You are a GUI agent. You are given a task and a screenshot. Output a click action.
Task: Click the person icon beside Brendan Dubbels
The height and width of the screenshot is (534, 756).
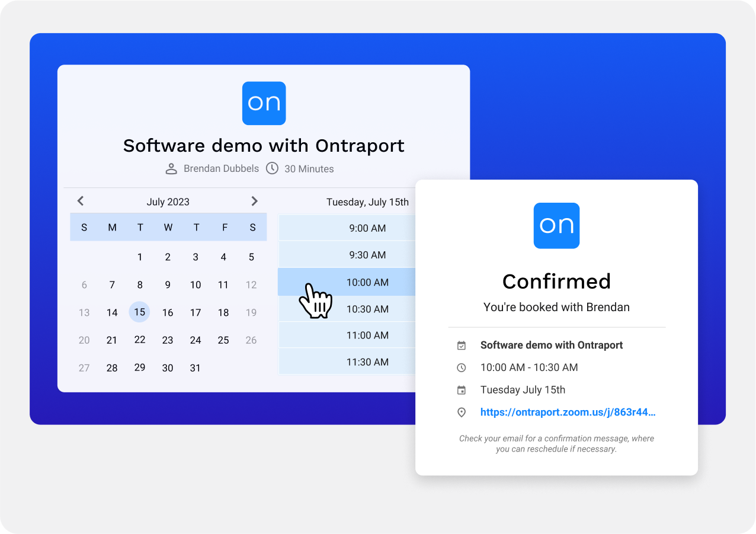(171, 169)
